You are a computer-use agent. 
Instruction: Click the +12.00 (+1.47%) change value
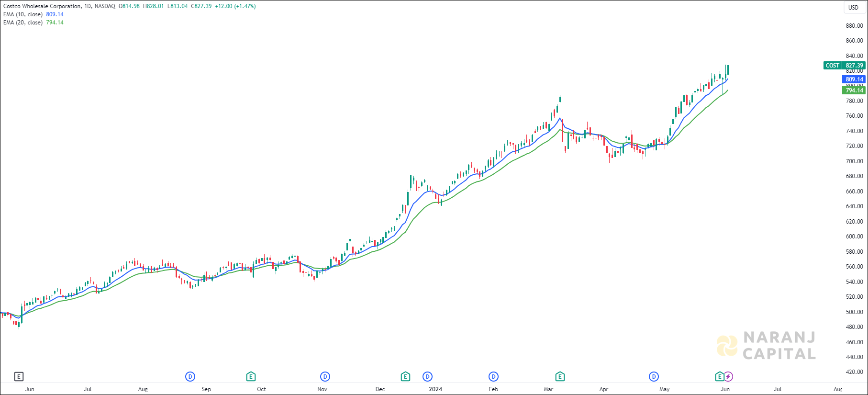(x=235, y=6)
